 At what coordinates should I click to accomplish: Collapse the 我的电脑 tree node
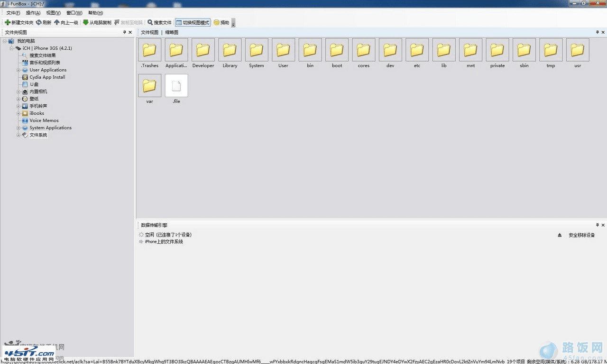[x=5, y=41]
